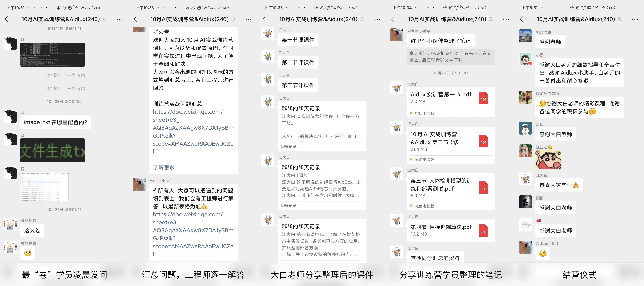This screenshot has height=286, width=644.
Task: Open the PDF icon of 第四节 目标追踪算法.pdf
Action: [483, 231]
